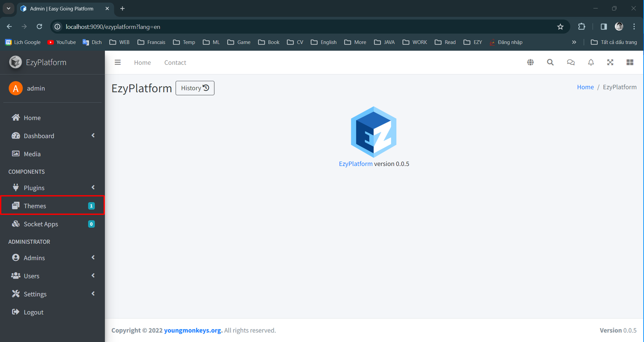Open the language globe icon
Viewport: 644px width, 342px height.
point(530,62)
